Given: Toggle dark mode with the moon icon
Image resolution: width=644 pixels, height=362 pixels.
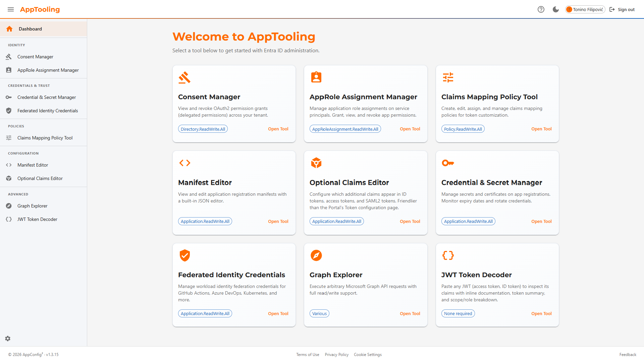Looking at the screenshot, I should click(555, 9).
